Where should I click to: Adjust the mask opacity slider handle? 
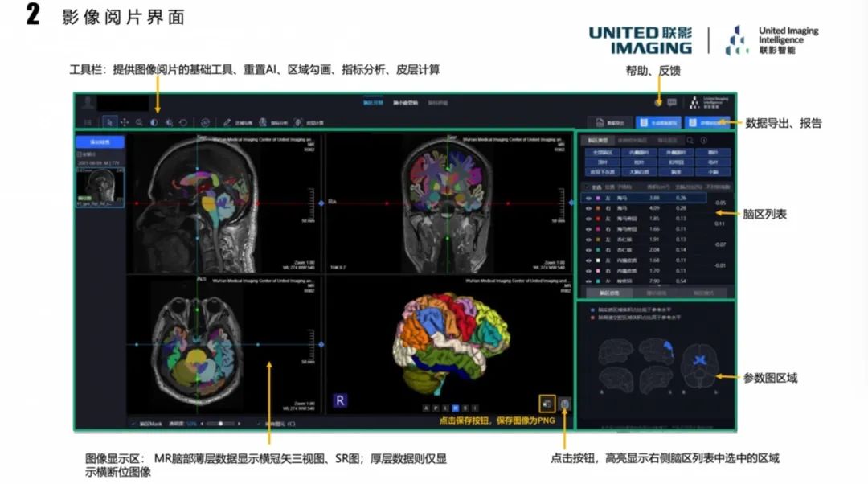pos(220,424)
